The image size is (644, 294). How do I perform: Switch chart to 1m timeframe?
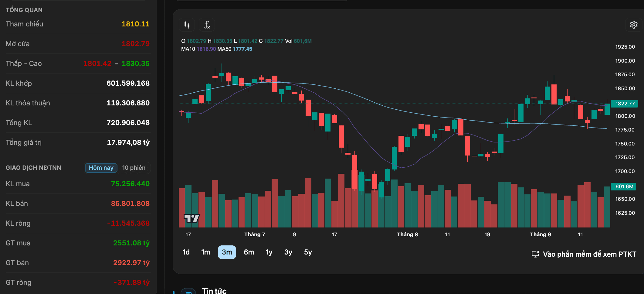click(x=206, y=252)
